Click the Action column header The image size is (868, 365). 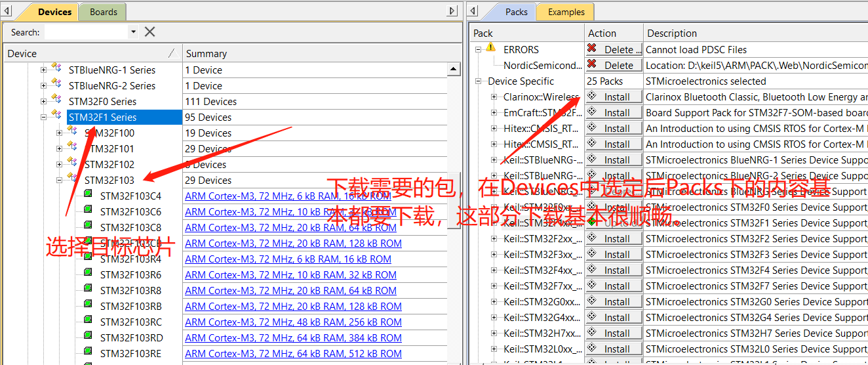[x=614, y=33]
